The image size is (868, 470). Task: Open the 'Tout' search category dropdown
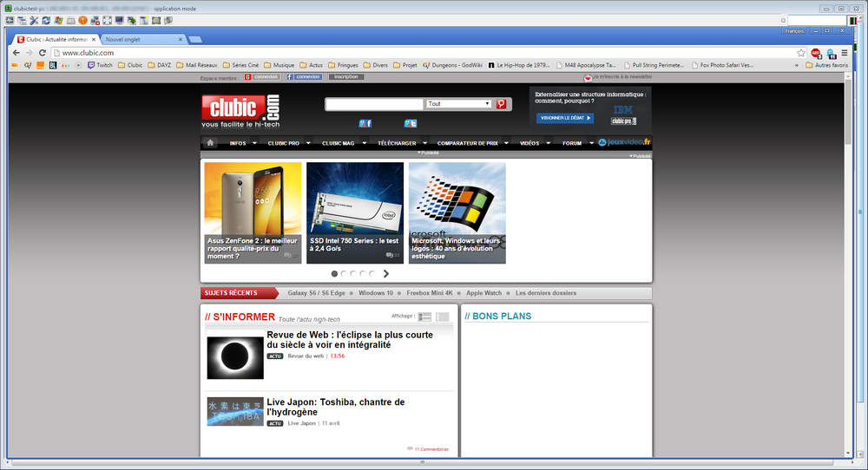(459, 104)
